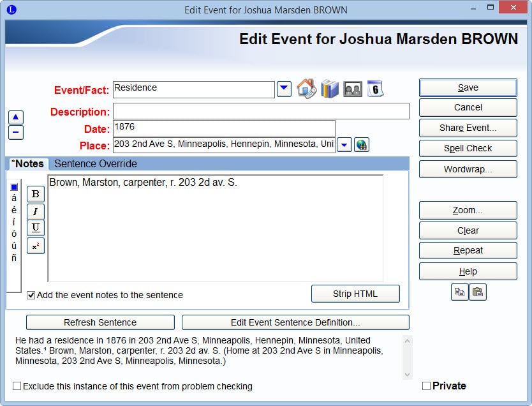
Task: Click in the Place field with Minneapolis address
Action: (x=224, y=145)
